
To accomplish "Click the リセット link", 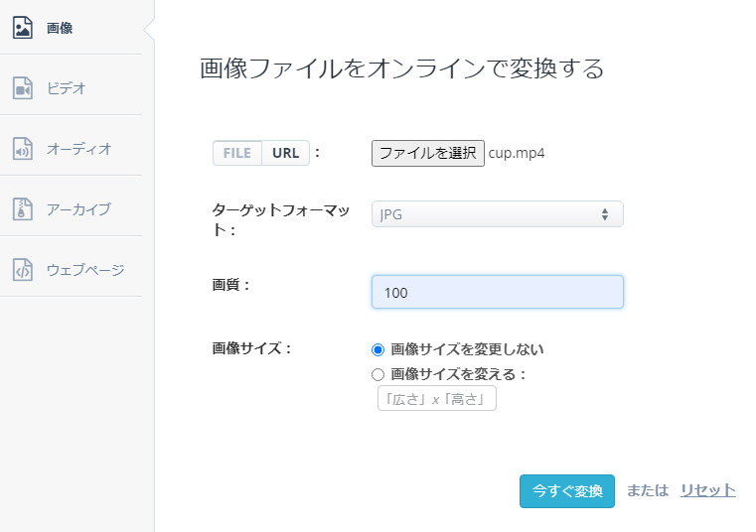I will click(x=707, y=490).
